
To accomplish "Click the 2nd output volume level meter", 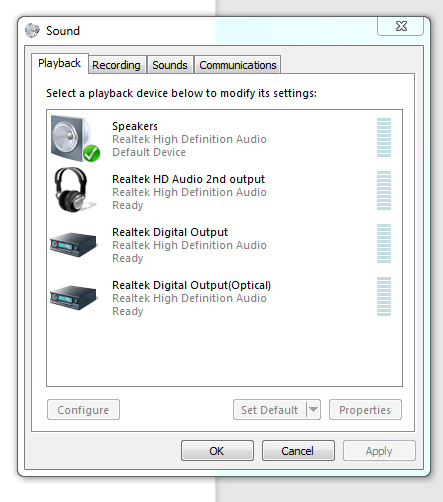I will click(x=384, y=190).
